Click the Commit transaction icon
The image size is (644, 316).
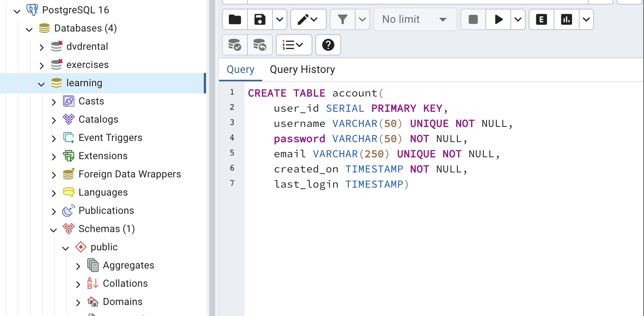tap(235, 45)
